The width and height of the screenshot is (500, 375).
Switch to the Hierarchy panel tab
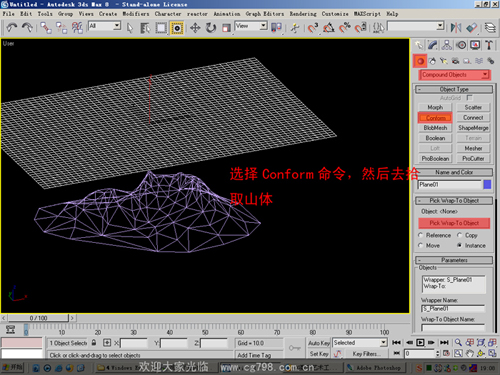tap(447, 45)
